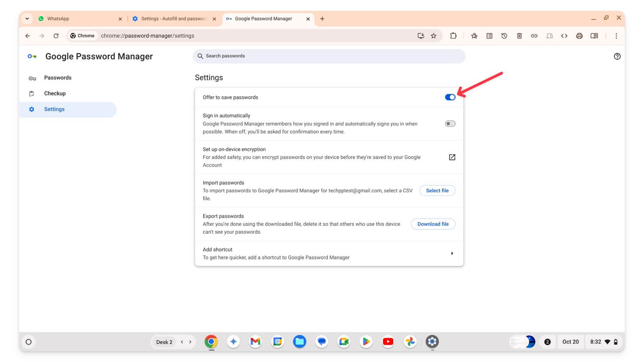Open YouTube from the shelf
The width and height of the screenshot is (644, 362).
click(x=388, y=342)
